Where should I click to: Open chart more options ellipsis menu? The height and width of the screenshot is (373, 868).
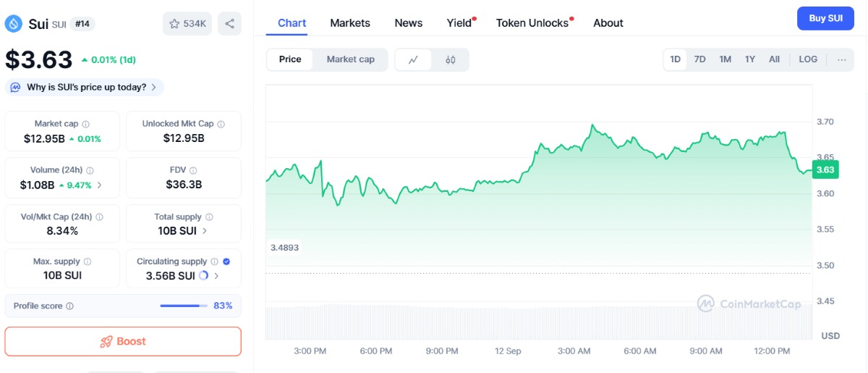[841, 59]
